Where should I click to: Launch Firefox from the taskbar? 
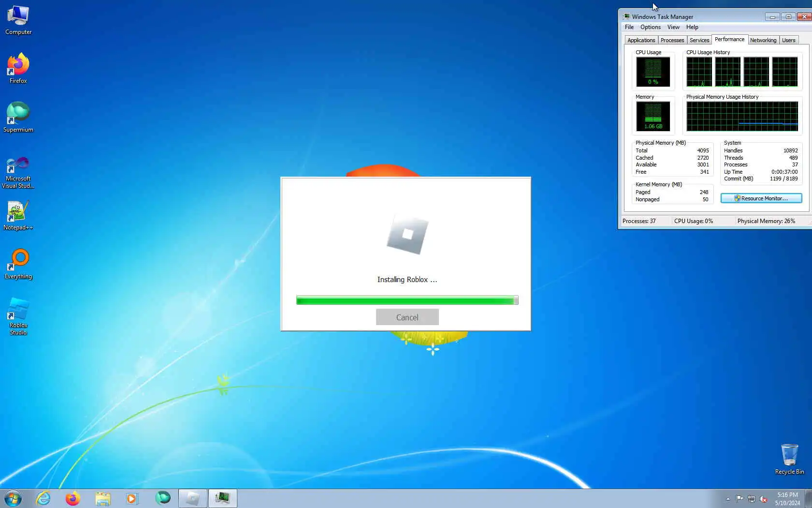coord(73,498)
